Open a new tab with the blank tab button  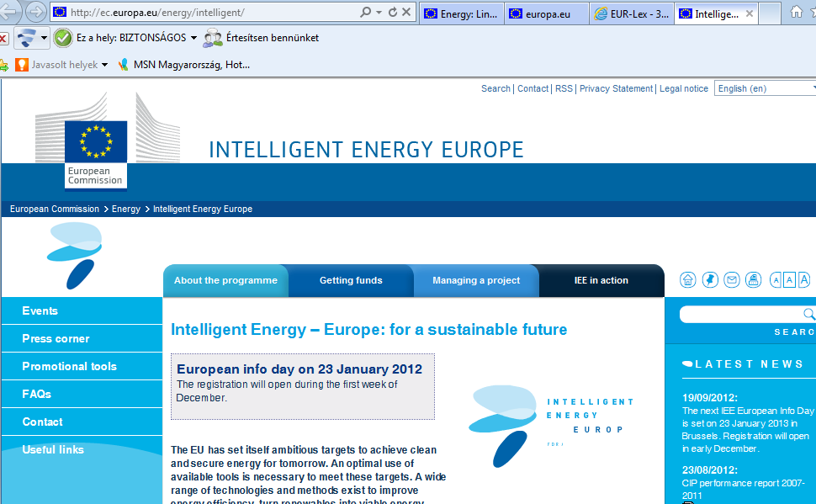tap(770, 14)
